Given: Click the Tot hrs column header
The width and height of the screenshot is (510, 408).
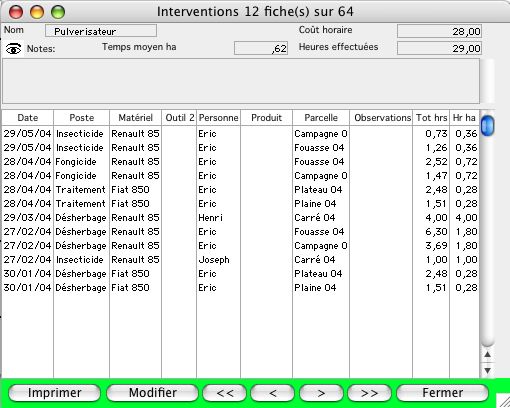Looking at the screenshot, I should [x=431, y=118].
